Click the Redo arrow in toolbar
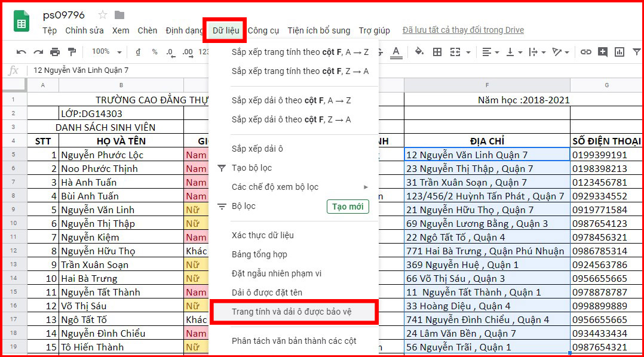Screen dimensions: 644x357 [x=38, y=52]
